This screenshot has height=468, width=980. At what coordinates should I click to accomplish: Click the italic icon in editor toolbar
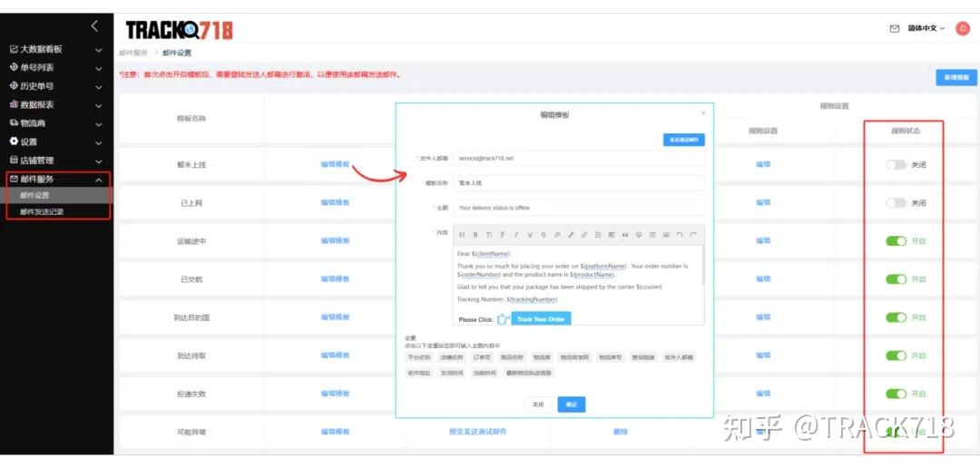516,235
